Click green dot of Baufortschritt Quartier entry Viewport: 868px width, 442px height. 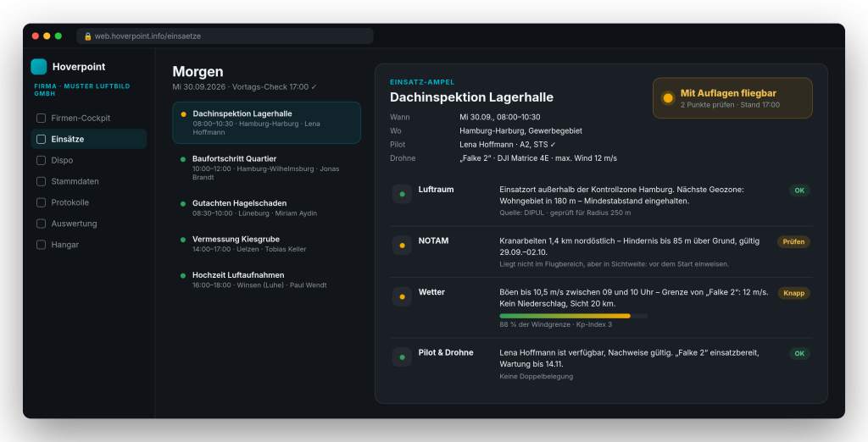point(183,159)
